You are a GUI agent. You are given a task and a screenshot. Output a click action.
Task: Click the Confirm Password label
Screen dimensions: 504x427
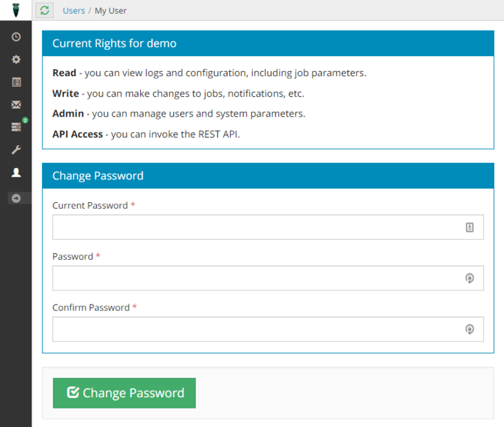91,308
